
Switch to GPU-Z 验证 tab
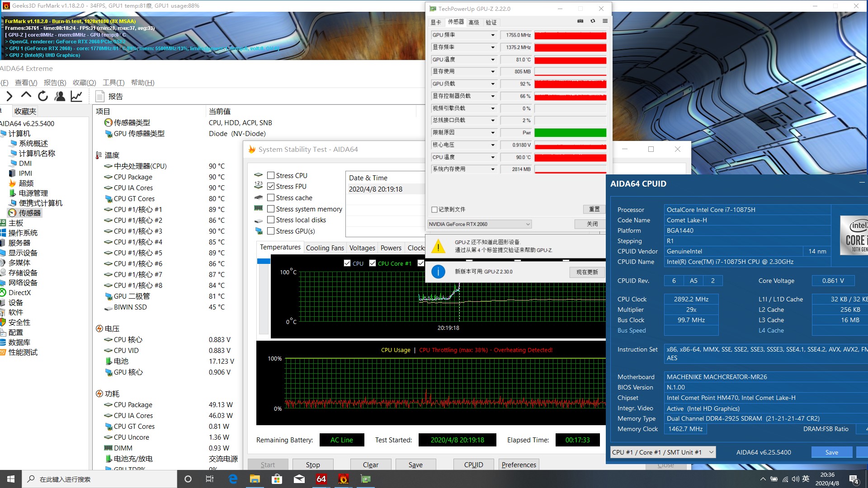click(491, 22)
